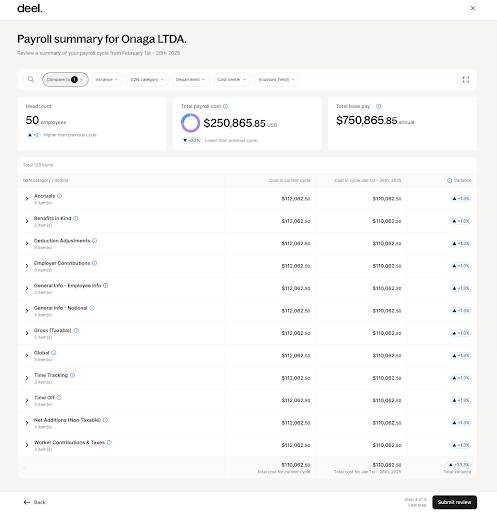Click the -0.3% payroll cost badge
Viewport: 497px width, 512px height.
(x=192, y=140)
